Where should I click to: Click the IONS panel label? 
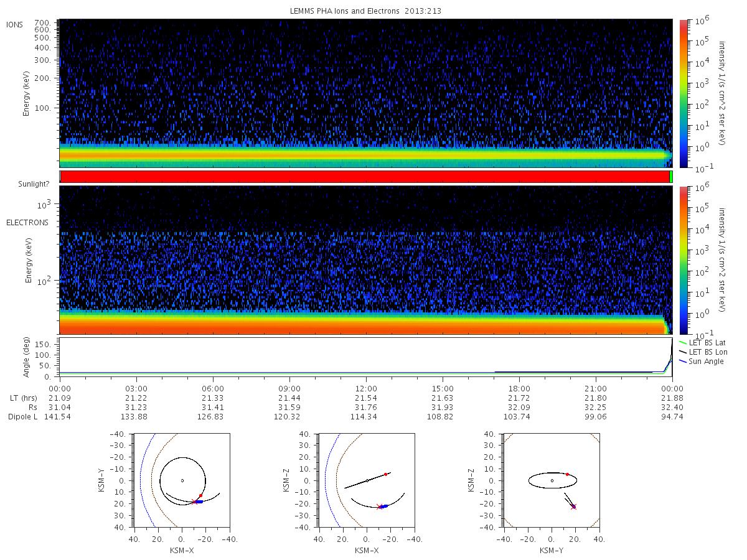coord(15,24)
